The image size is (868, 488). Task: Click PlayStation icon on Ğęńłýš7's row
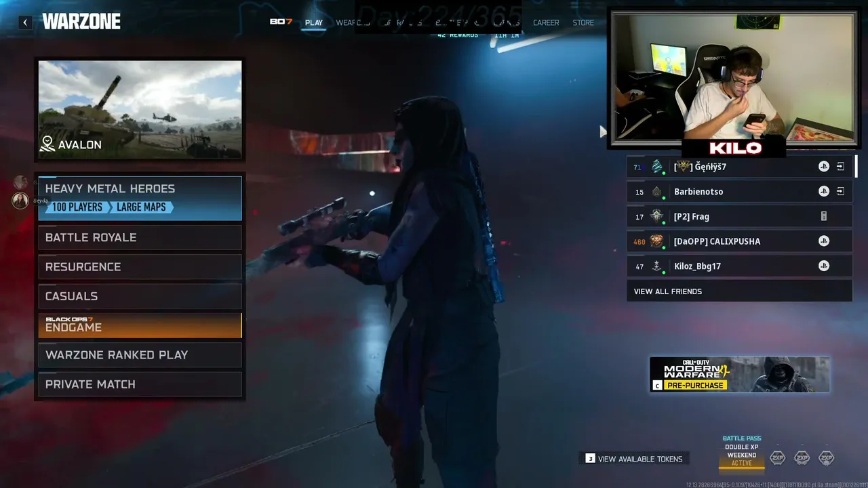tap(823, 167)
